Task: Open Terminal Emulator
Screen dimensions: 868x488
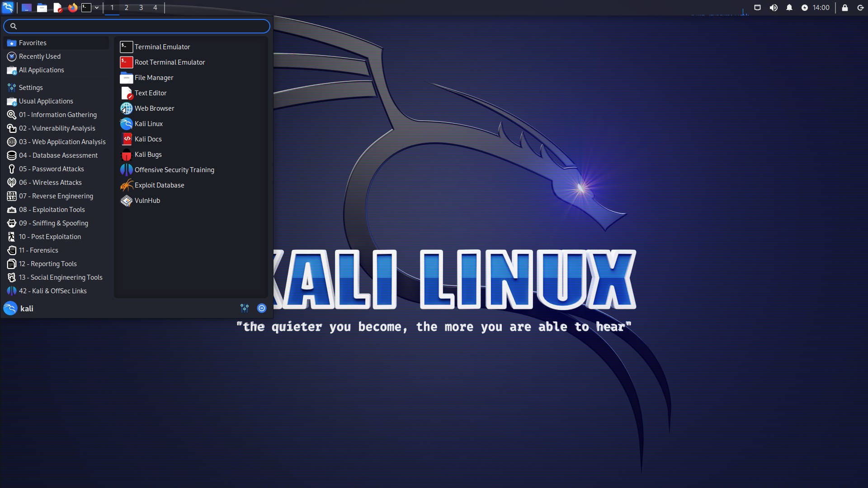Action: (x=162, y=47)
